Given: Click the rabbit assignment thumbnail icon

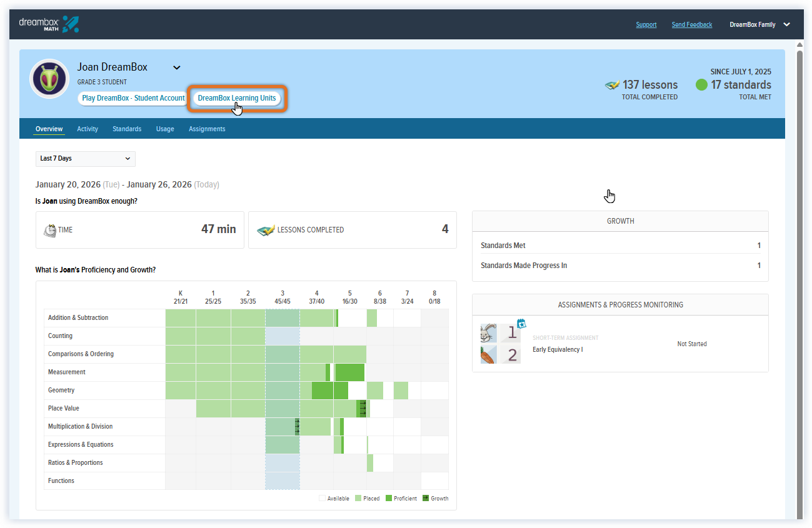Looking at the screenshot, I should click(x=489, y=333).
